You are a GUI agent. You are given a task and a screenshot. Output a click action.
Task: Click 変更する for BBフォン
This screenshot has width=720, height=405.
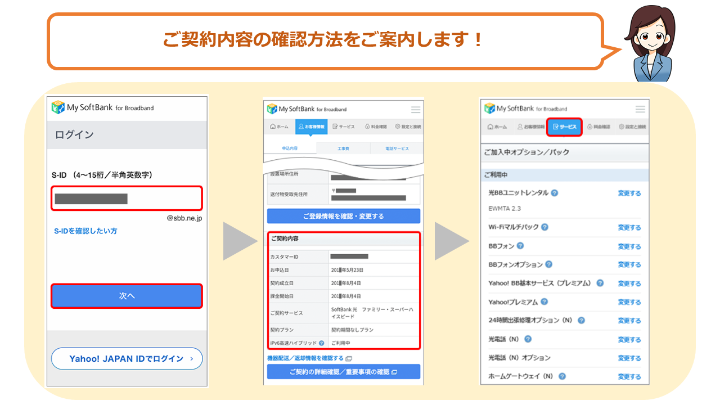[x=629, y=246]
